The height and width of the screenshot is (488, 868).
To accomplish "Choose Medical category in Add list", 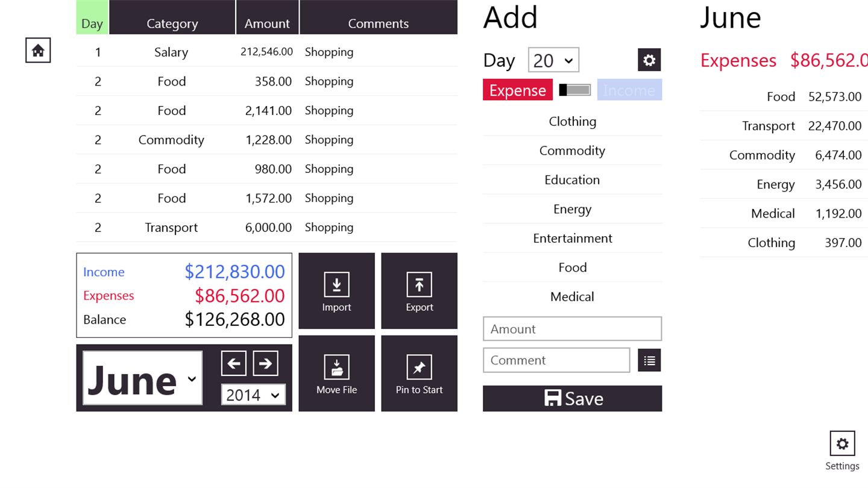I will coord(572,296).
